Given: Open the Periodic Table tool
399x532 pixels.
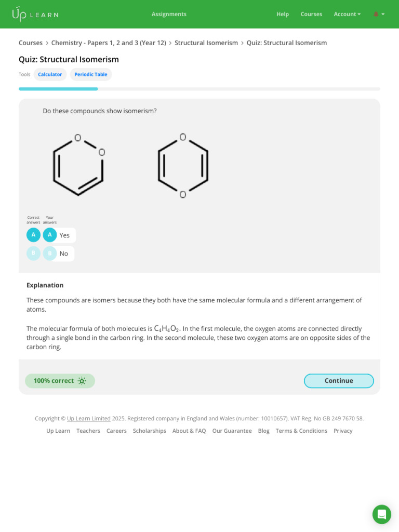Looking at the screenshot, I should tap(91, 74).
